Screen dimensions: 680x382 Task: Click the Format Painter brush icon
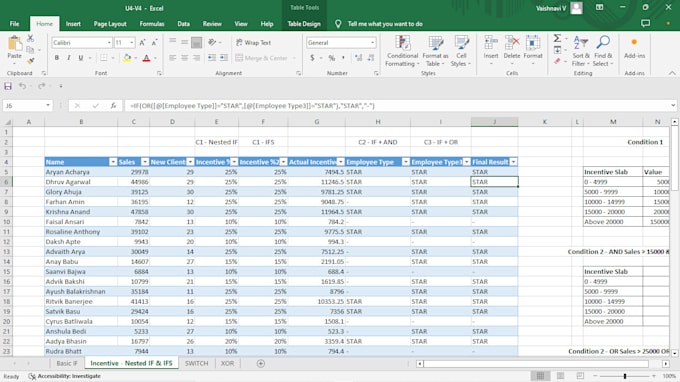click(30, 61)
